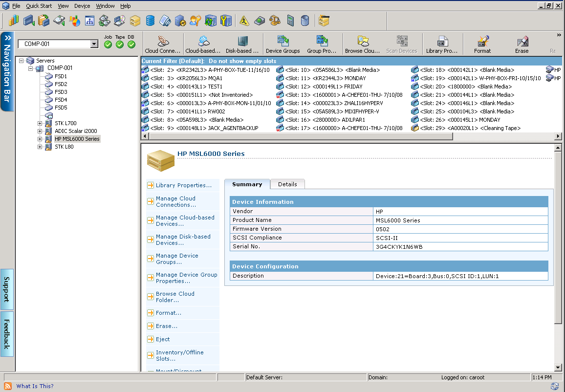The image size is (565, 392).
Task: Click the Eject link in task list
Action: point(163,339)
